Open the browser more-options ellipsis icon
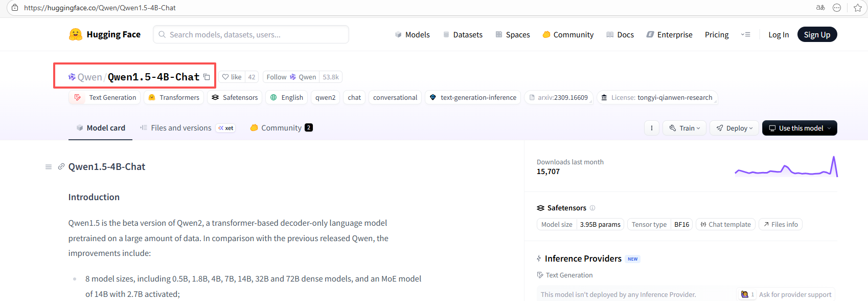Viewport: 868px width, 301px height. click(837, 8)
